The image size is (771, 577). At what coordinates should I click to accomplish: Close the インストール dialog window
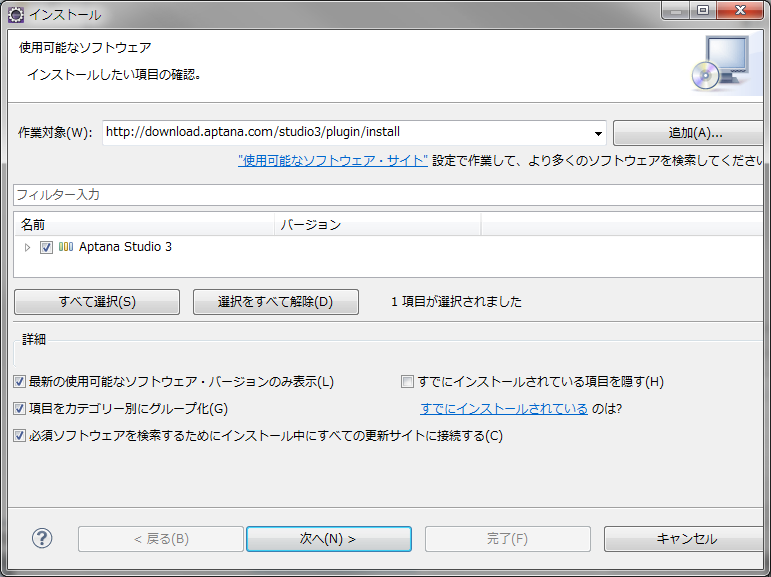[741, 10]
